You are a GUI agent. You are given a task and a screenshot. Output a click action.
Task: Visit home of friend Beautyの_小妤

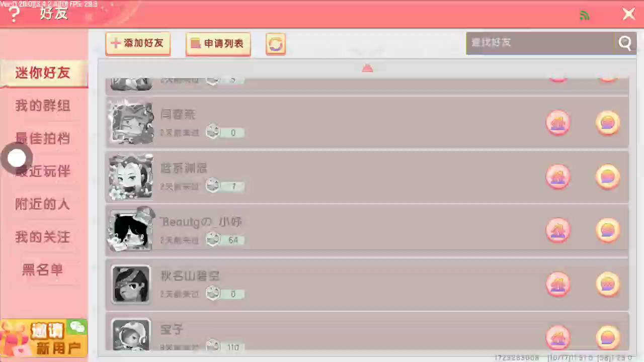tap(558, 231)
